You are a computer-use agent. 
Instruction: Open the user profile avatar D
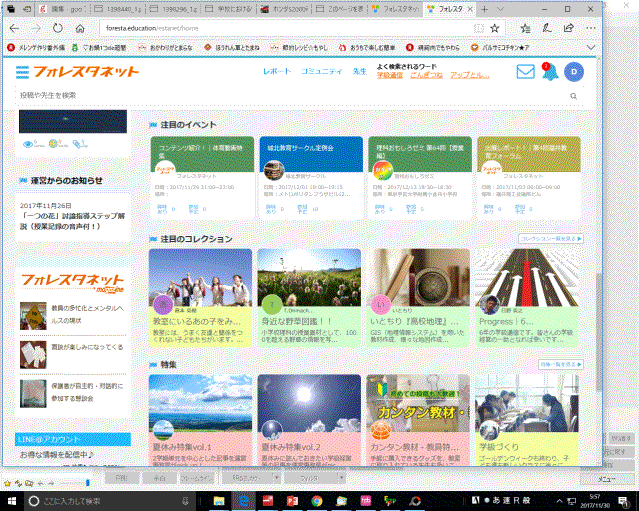573,72
